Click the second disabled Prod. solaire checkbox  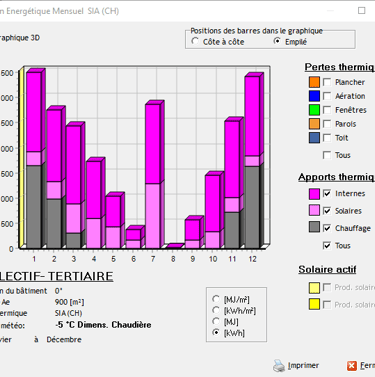coord(327,305)
